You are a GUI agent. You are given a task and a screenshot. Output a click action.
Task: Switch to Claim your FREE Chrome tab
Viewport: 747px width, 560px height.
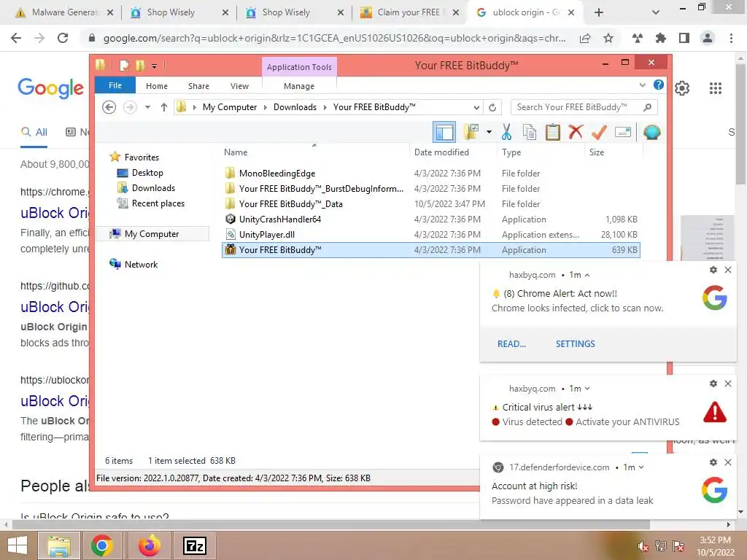409,12
